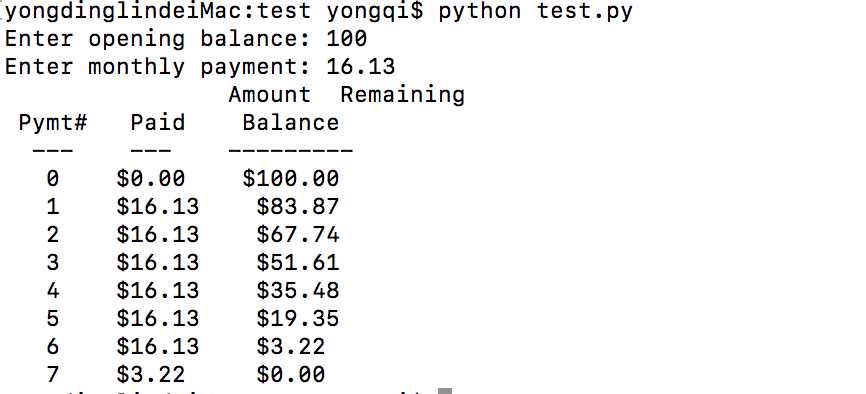The width and height of the screenshot is (866, 394).
Task: Click the $51.61 remaining balance
Action: coord(297,262)
